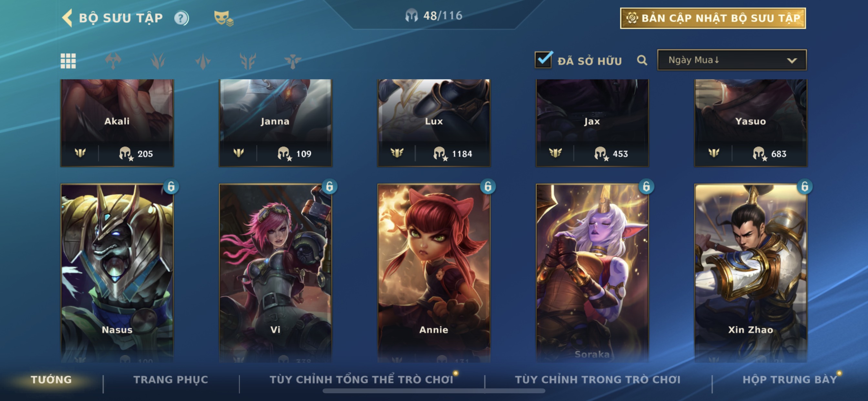Open Tùy Chỉnh Trong Trò Chơi tab

click(x=598, y=379)
